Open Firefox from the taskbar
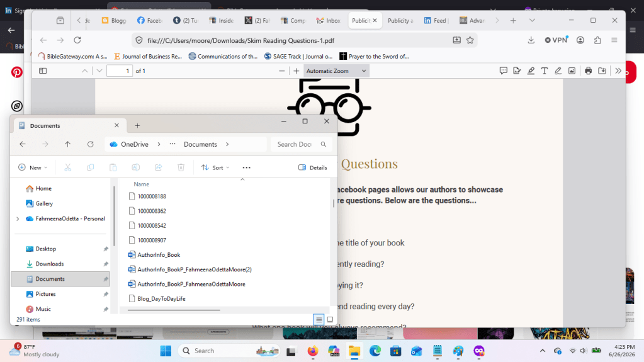644x362 pixels. click(x=312, y=351)
